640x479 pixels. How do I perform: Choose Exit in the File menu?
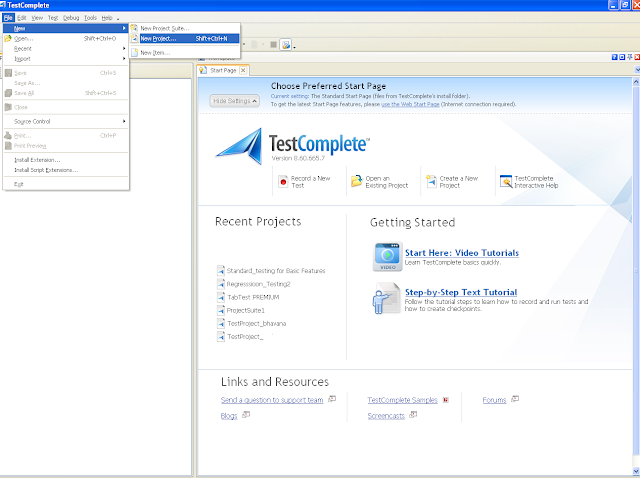(x=66, y=184)
